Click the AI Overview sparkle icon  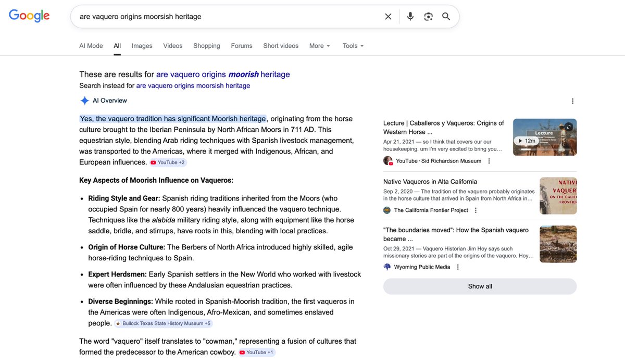(84, 101)
